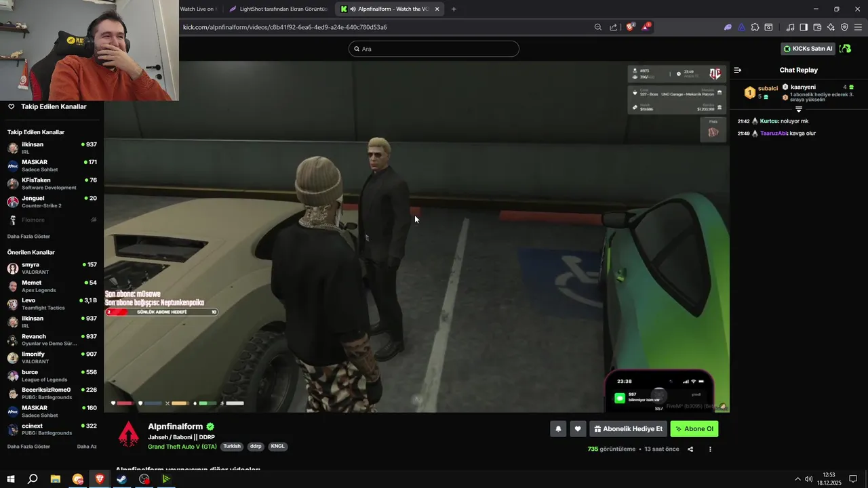Click the Abone Ol subscribe button

point(694,428)
